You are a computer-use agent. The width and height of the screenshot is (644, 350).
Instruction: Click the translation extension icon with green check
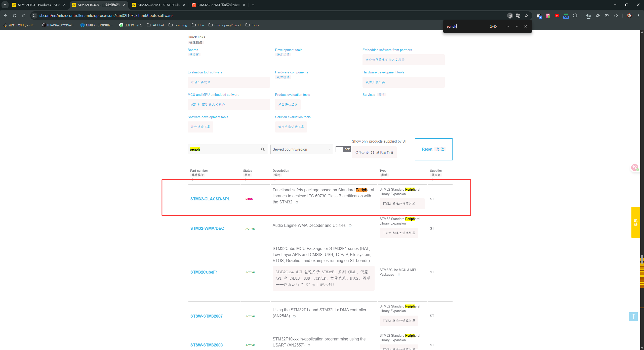(x=548, y=16)
